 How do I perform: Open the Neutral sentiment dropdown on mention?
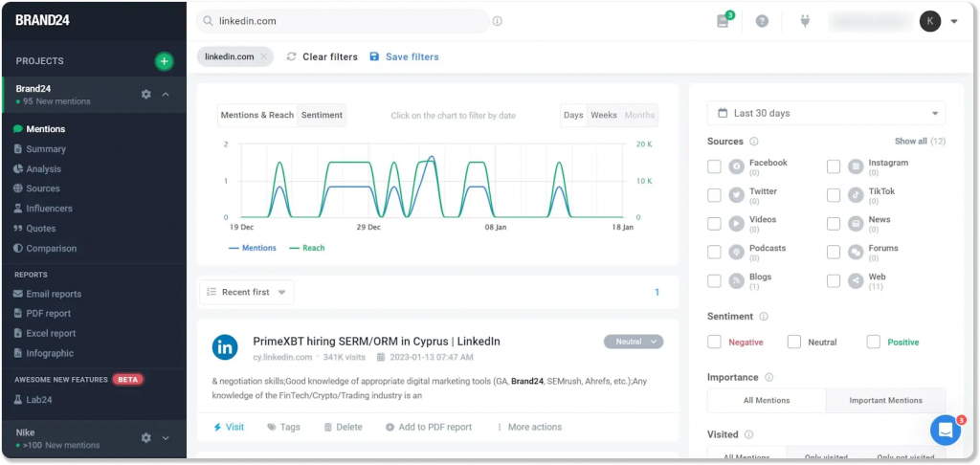[634, 342]
